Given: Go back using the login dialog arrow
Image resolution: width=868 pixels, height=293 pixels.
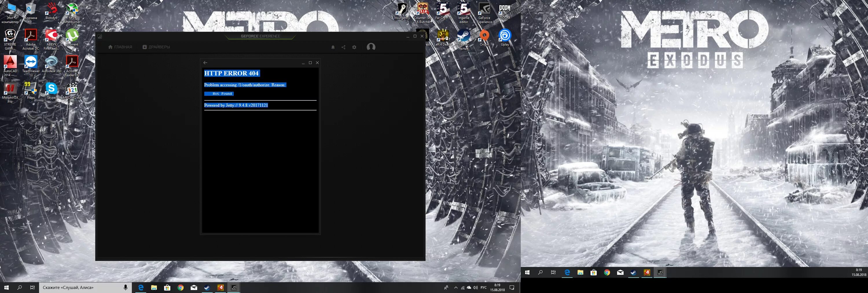Looking at the screenshot, I should [205, 63].
